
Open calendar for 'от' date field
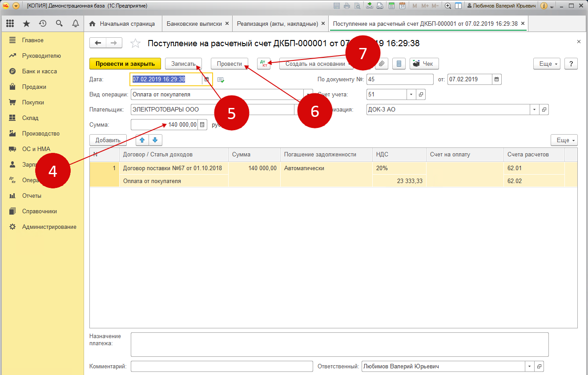[497, 80]
